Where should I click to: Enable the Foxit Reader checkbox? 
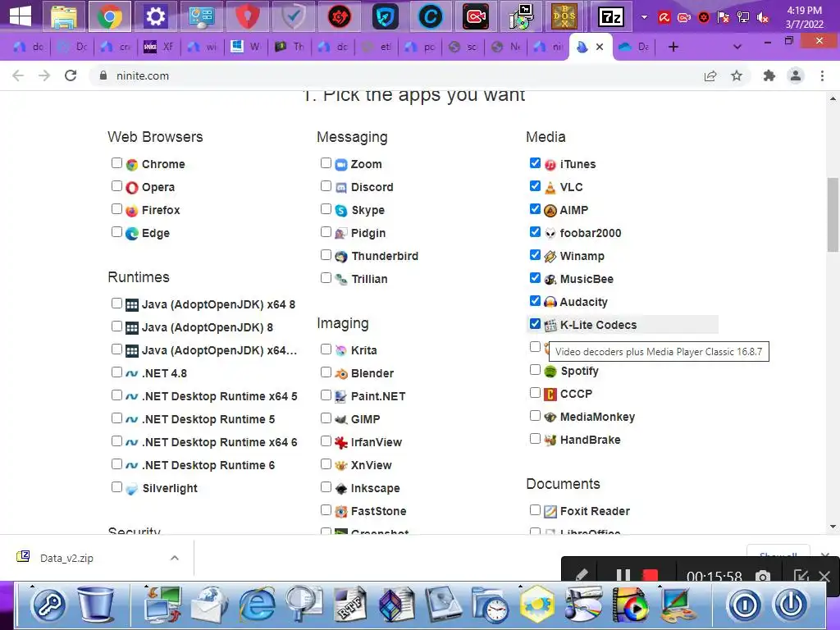535,509
